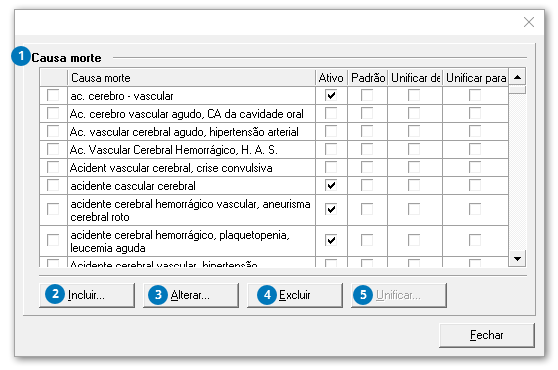Uncheck Ativo for 'ac. cerebro - vascular'
558x370 pixels.
331,95
